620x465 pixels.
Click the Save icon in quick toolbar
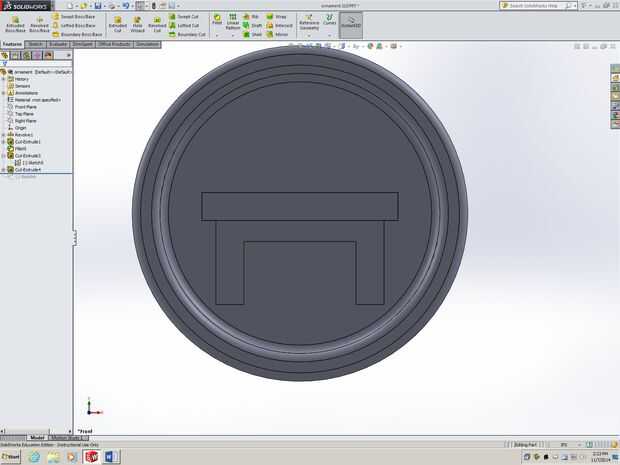(x=97, y=6)
